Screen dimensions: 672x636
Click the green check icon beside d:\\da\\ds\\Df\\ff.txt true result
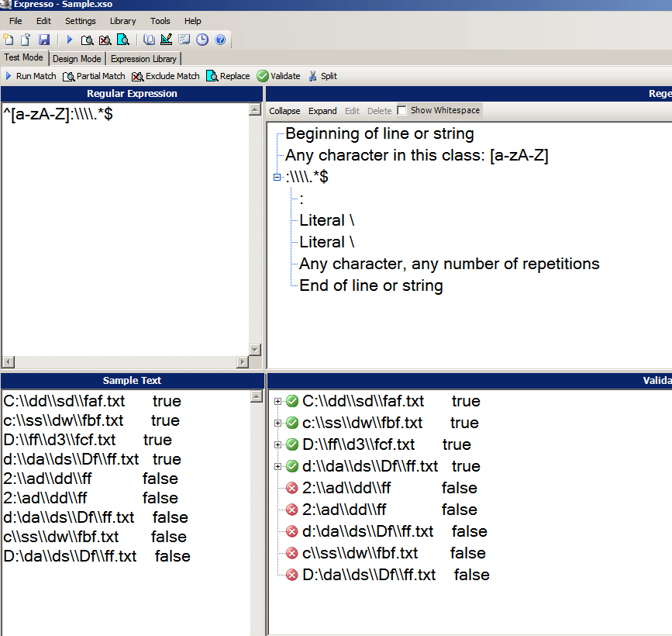pos(292,466)
